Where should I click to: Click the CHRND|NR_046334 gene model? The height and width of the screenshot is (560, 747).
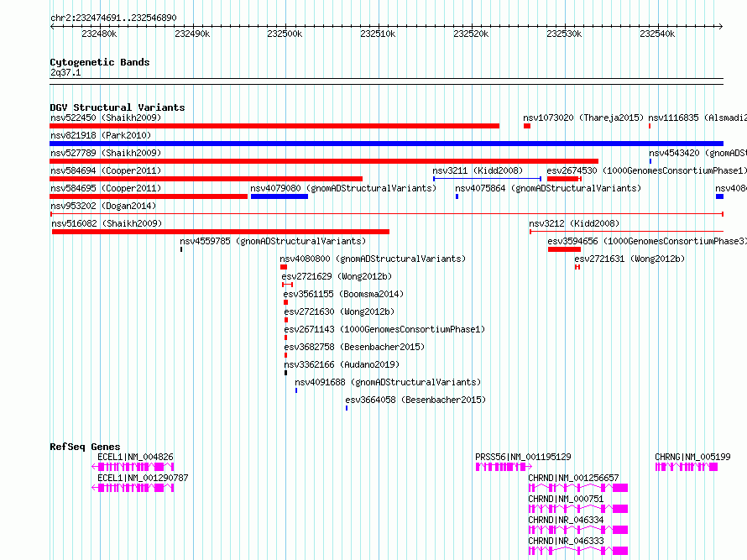click(x=578, y=530)
